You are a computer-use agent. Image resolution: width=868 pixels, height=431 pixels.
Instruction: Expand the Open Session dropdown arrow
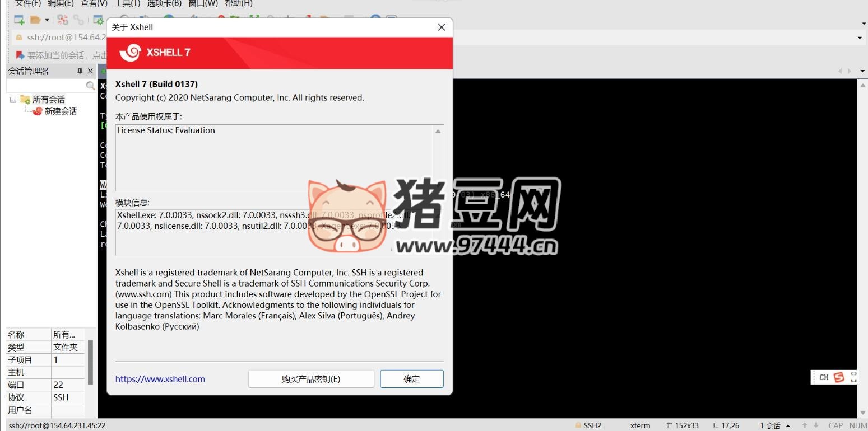pyautogui.click(x=47, y=20)
